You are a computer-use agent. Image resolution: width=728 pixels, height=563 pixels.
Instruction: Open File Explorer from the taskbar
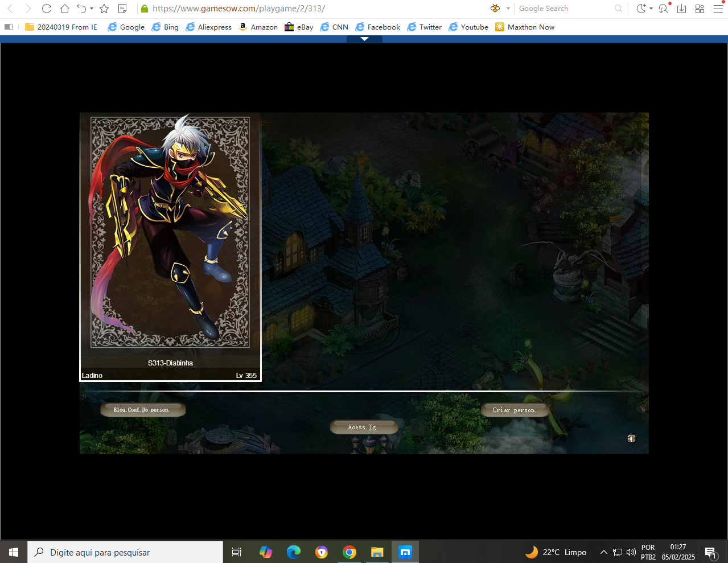pos(377,552)
